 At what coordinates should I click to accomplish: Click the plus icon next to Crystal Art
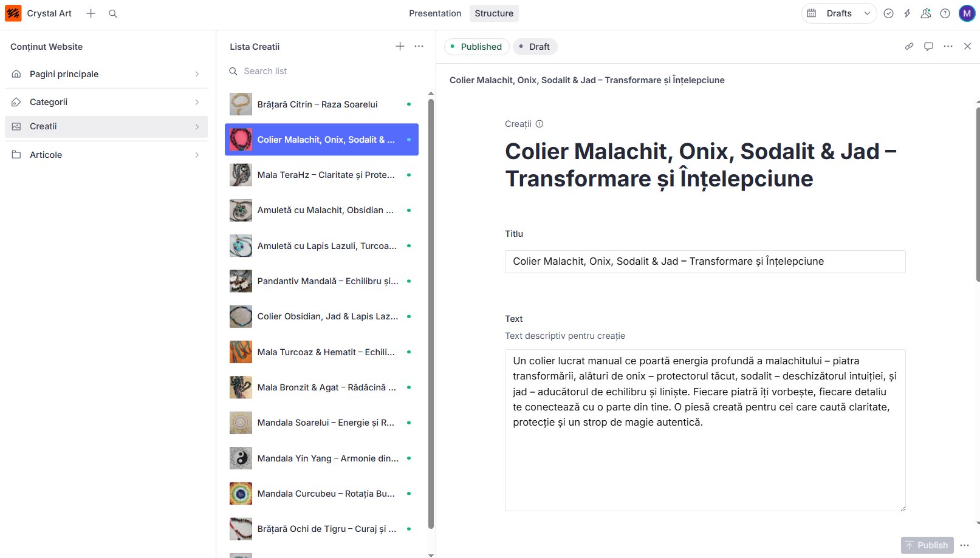[91, 13]
